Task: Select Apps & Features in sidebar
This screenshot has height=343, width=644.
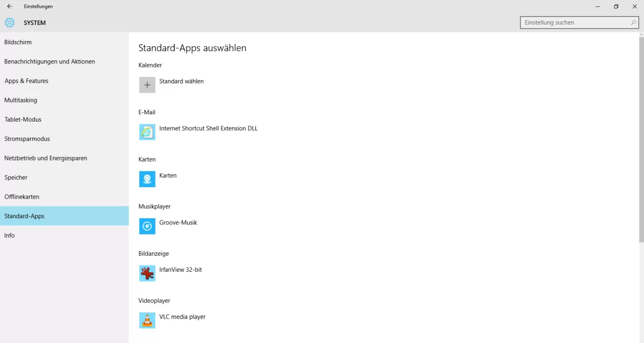Action: (27, 81)
